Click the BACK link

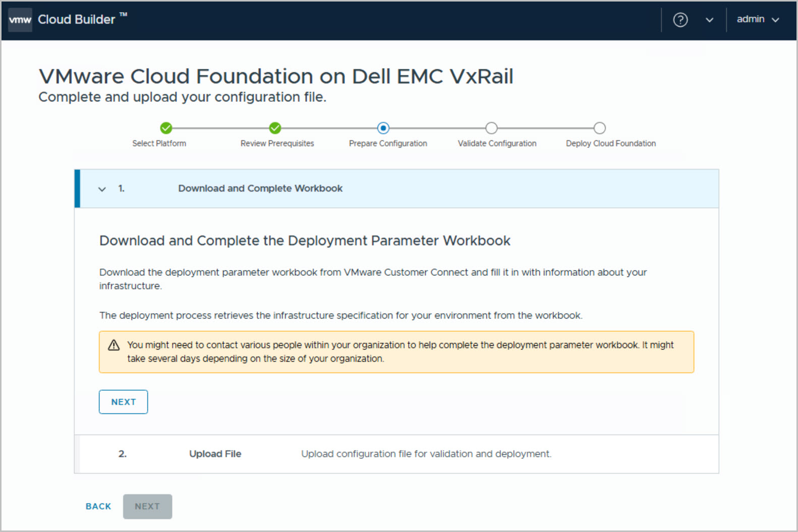(98, 506)
